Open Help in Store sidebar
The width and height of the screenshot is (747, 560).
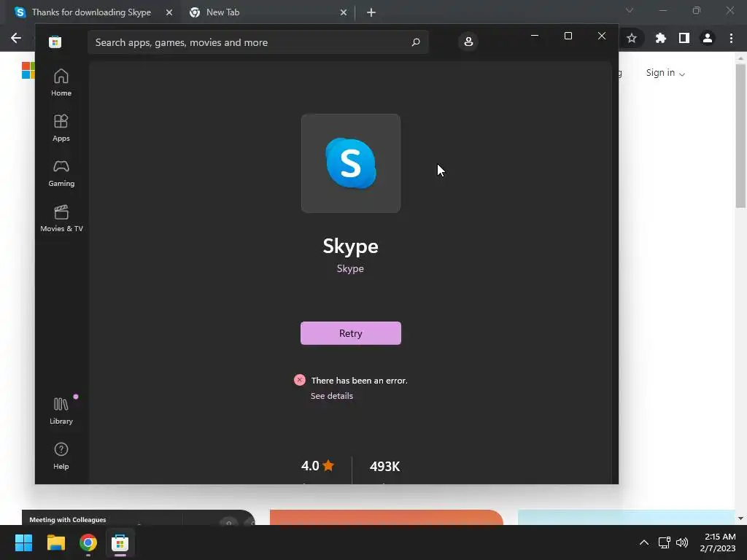(61, 456)
